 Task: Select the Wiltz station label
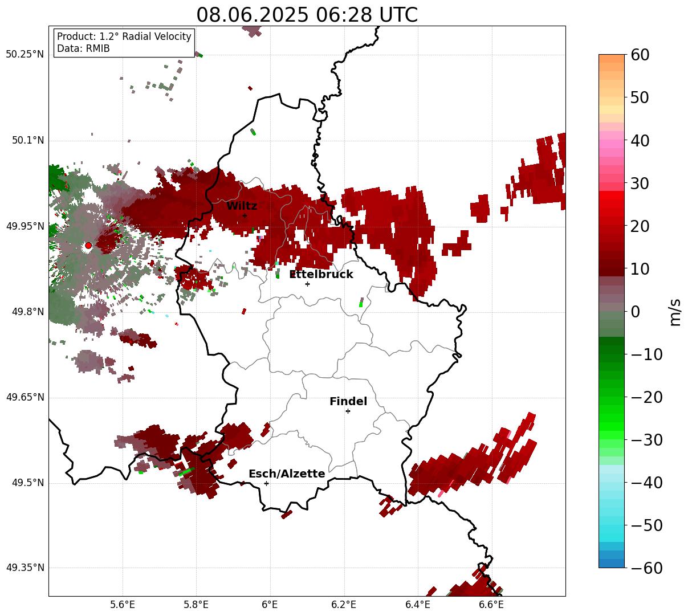click(242, 206)
